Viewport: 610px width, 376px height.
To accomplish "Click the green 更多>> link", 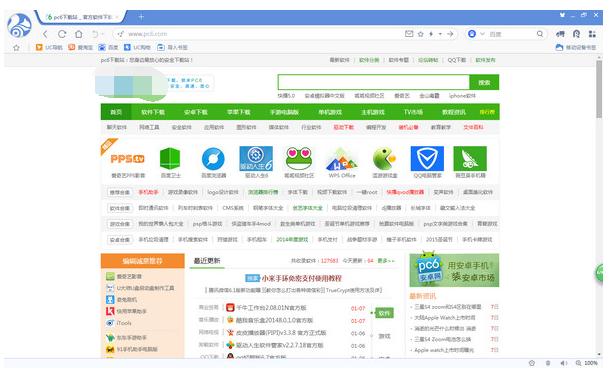I will click(x=386, y=261).
